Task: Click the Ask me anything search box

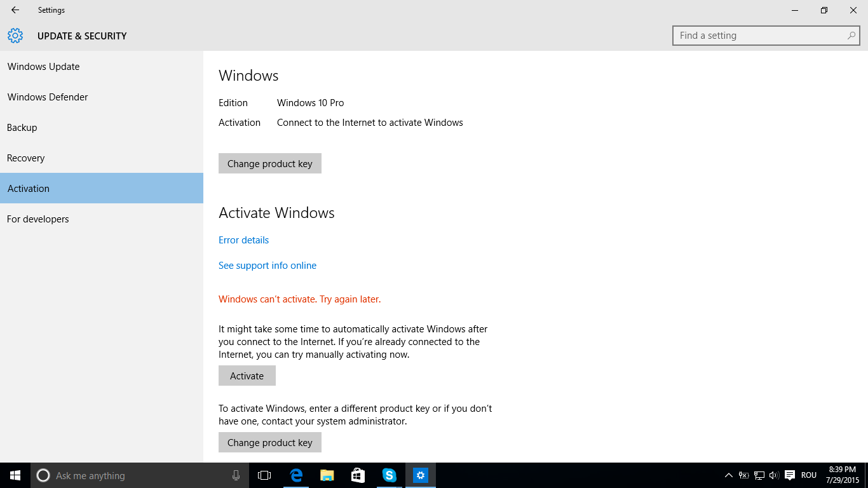Action: (x=140, y=475)
